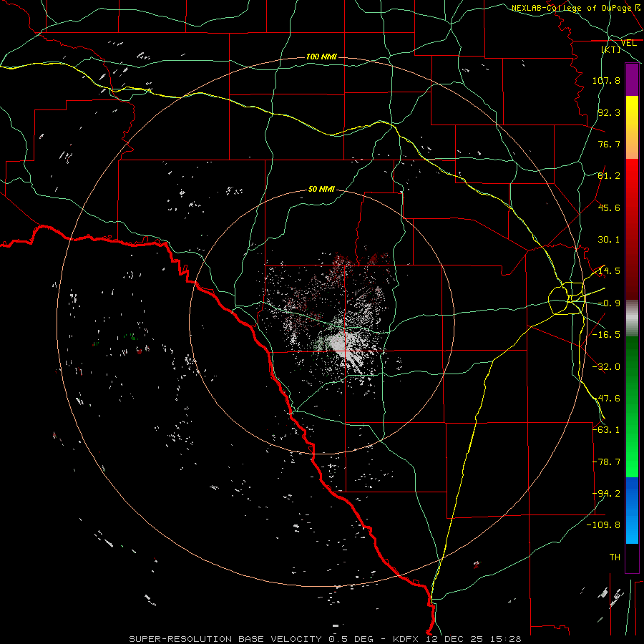Pick the black TH segment of color bar
644x644 pixels.
632,557
